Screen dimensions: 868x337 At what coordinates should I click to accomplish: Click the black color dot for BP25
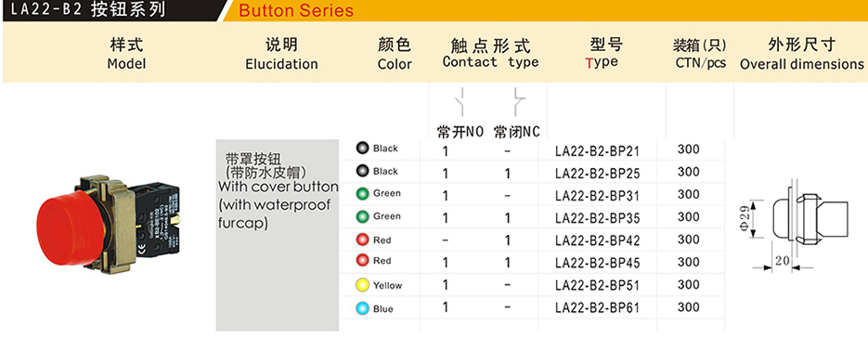coord(363,171)
